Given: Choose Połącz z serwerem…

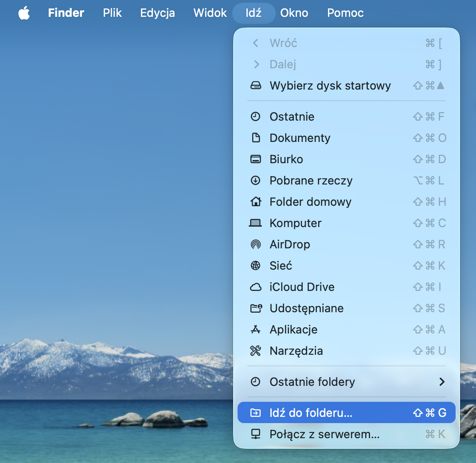Looking at the screenshot, I should tap(347, 434).
